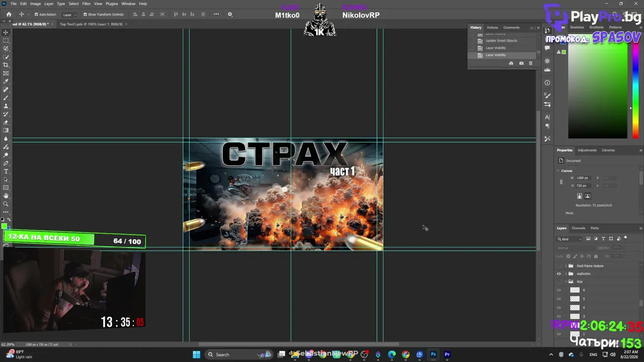Viewport: 644px width, 362px height.
Task: Hide layer 6 in War group
Action: [558, 291]
